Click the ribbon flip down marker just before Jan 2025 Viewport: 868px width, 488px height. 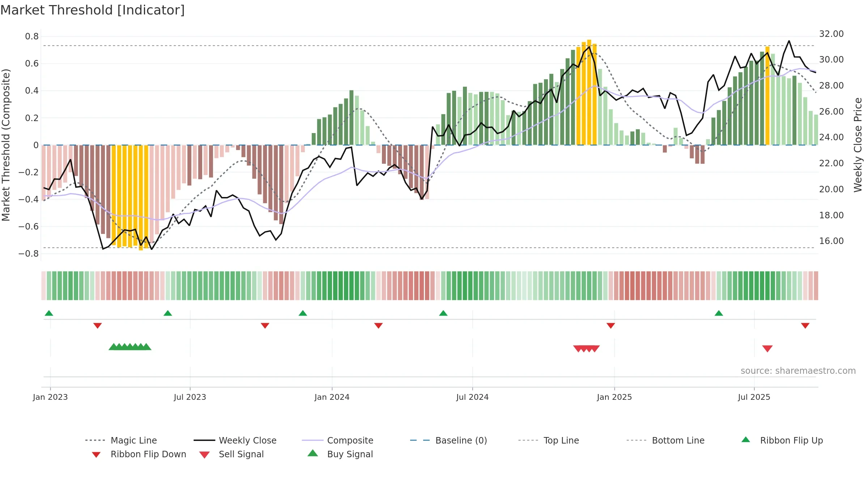(611, 326)
